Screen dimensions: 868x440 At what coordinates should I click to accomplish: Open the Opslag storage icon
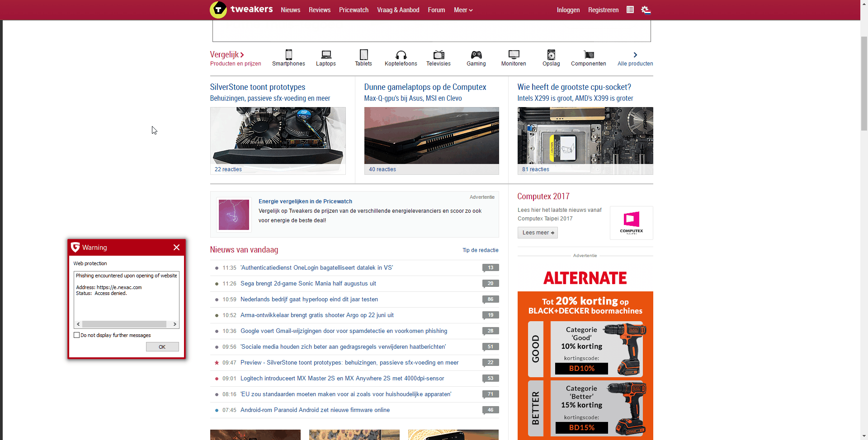[551, 55]
